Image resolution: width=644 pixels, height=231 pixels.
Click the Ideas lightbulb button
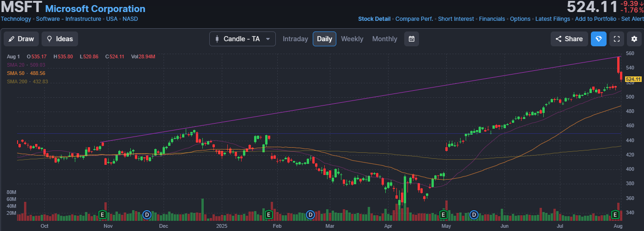60,39
